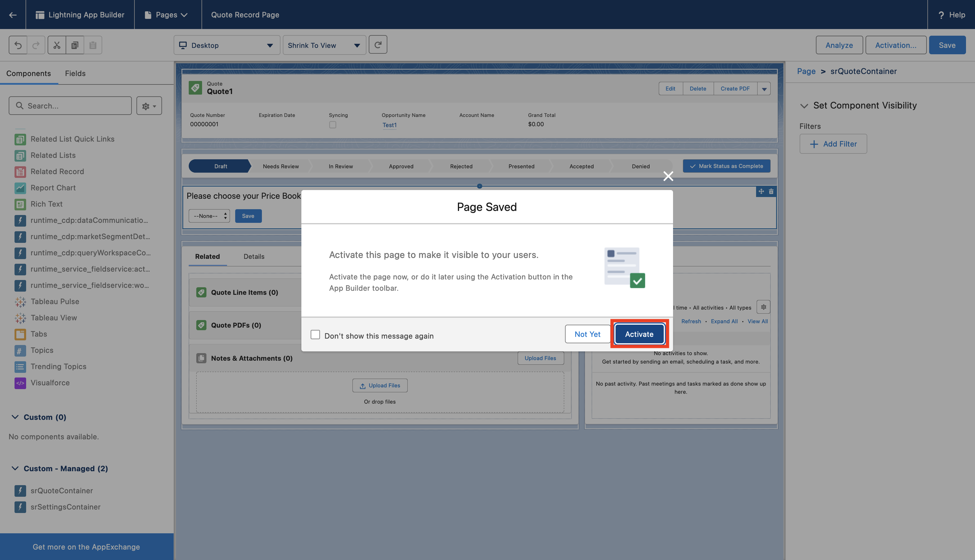Open the Desktop form factor dropdown
This screenshot has width=975, height=560.
(x=227, y=45)
